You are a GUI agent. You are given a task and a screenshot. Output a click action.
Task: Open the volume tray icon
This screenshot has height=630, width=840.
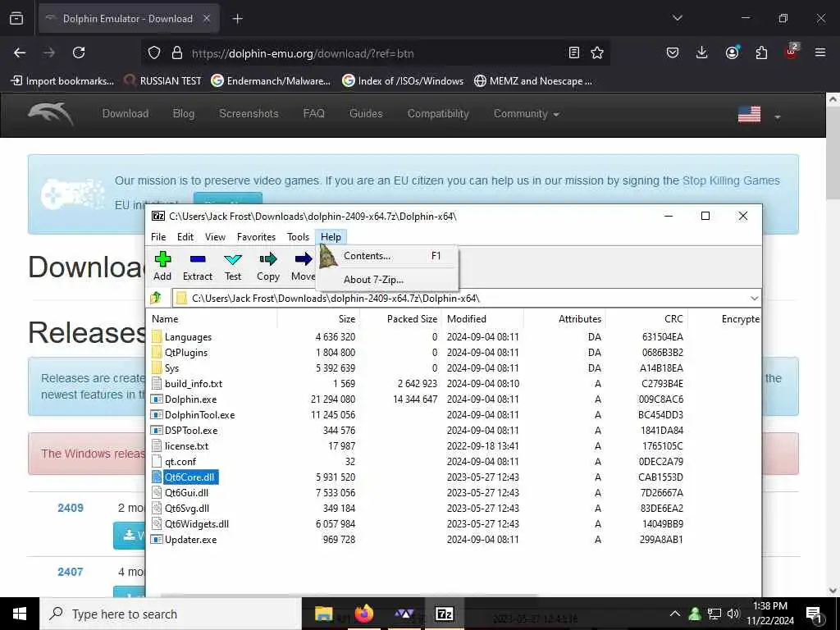(733, 614)
